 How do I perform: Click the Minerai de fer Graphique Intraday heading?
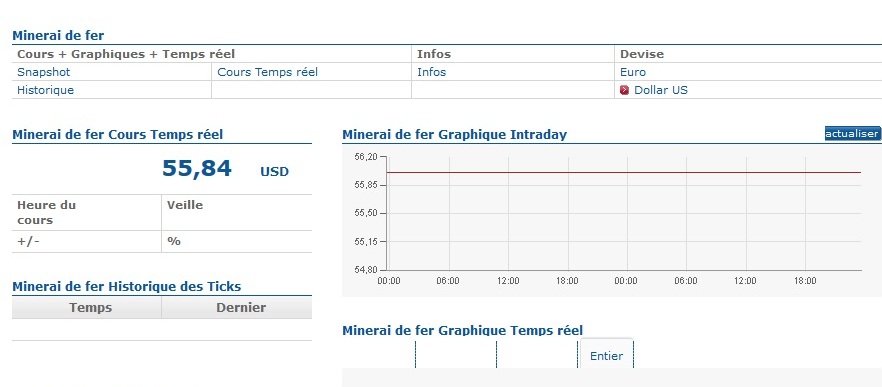coord(454,134)
